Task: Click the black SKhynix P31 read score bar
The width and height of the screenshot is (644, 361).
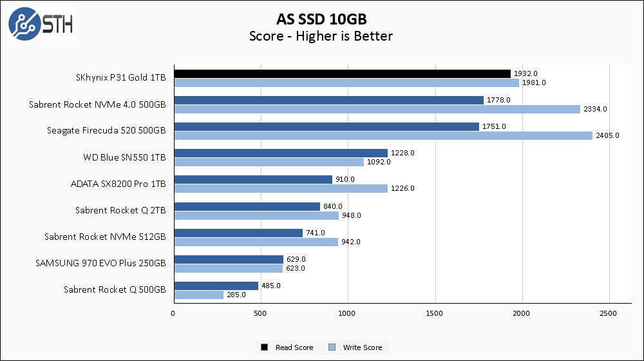Action: [x=343, y=73]
